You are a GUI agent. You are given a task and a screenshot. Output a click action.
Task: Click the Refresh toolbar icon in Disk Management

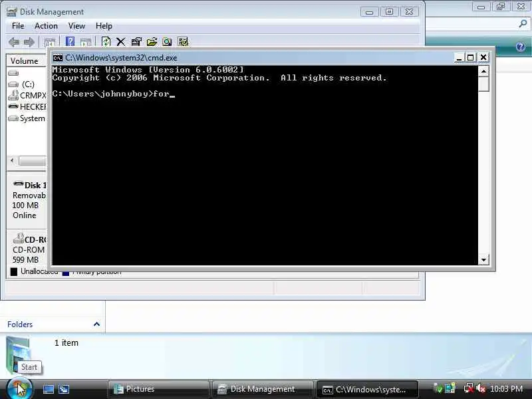point(106,42)
